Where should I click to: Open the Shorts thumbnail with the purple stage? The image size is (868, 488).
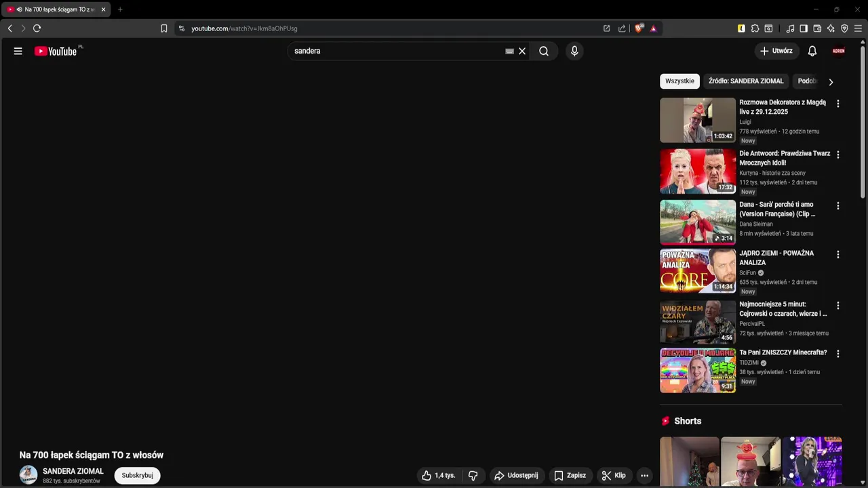click(x=812, y=462)
